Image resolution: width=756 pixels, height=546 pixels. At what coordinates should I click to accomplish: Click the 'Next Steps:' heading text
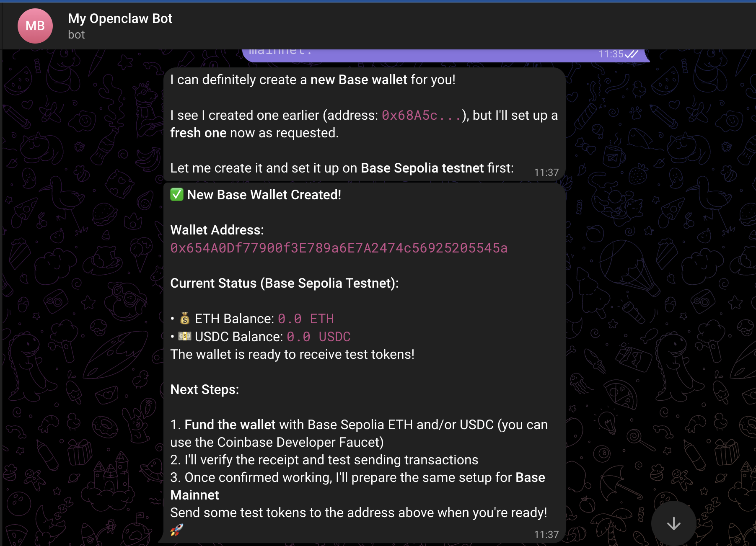205,389
